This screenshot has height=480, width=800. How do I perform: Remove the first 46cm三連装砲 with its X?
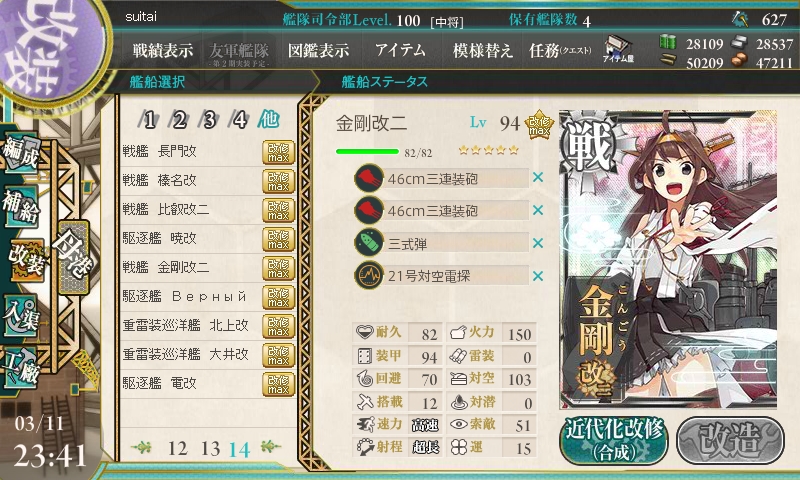(x=538, y=178)
